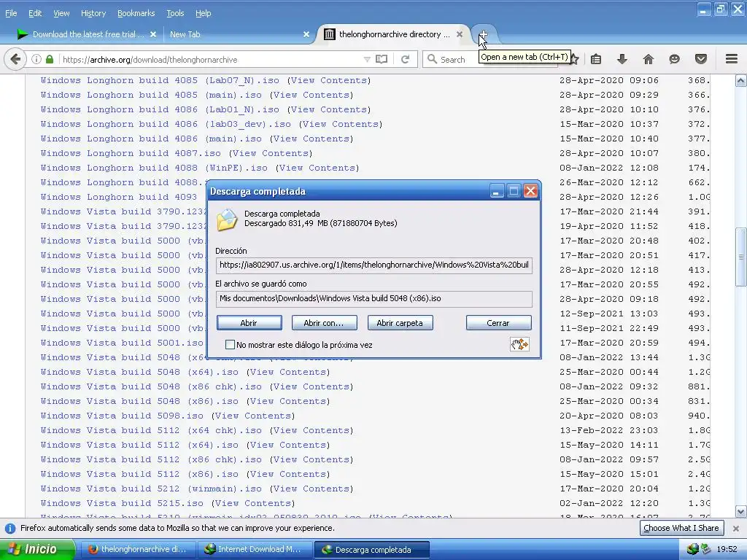This screenshot has height=560, width=747.
Task: Minimize the Descarga completada dialog
Action: pos(496,192)
